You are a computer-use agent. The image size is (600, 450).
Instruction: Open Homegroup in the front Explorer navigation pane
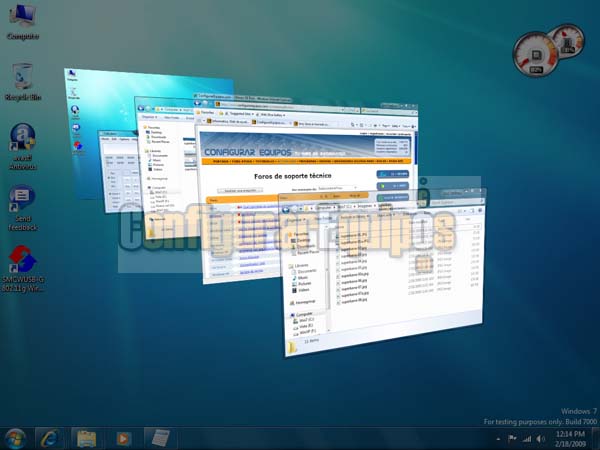305,302
